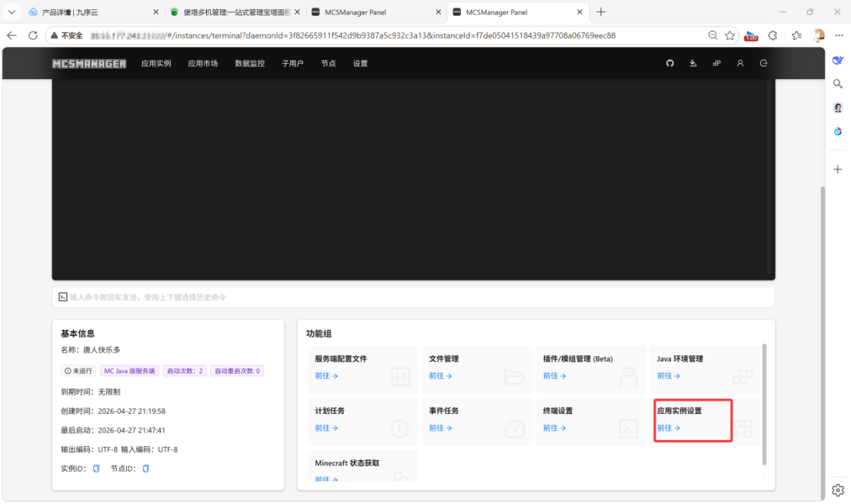The image size is (851, 504).
Task: Click the logout icon in the header
Action: [x=763, y=63]
